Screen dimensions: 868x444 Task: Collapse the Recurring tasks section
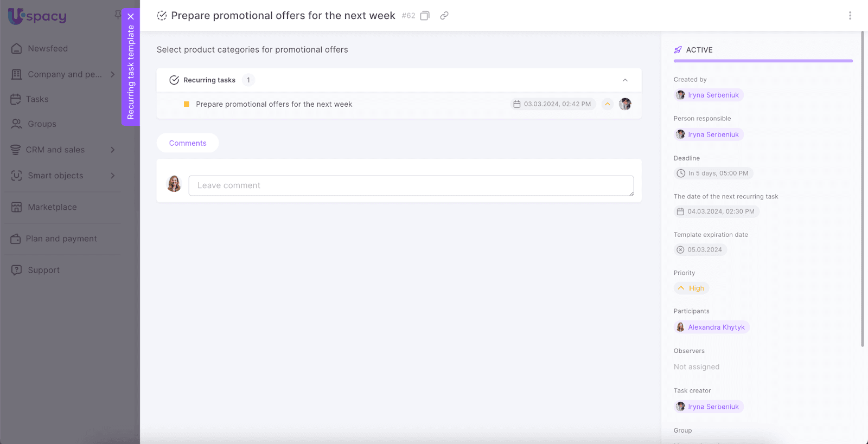625,80
